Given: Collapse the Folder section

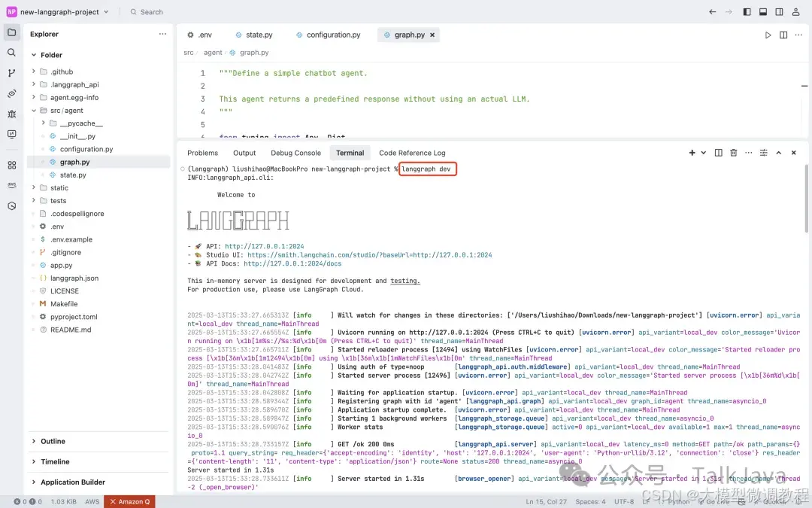Looking at the screenshot, I should (x=34, y=55).
